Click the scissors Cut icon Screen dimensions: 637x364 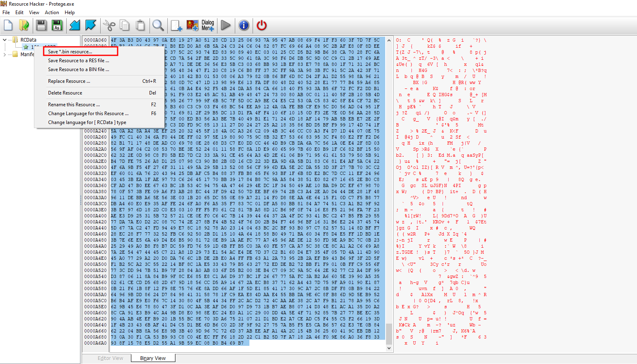pyautogui.click(x=109, y=25)
